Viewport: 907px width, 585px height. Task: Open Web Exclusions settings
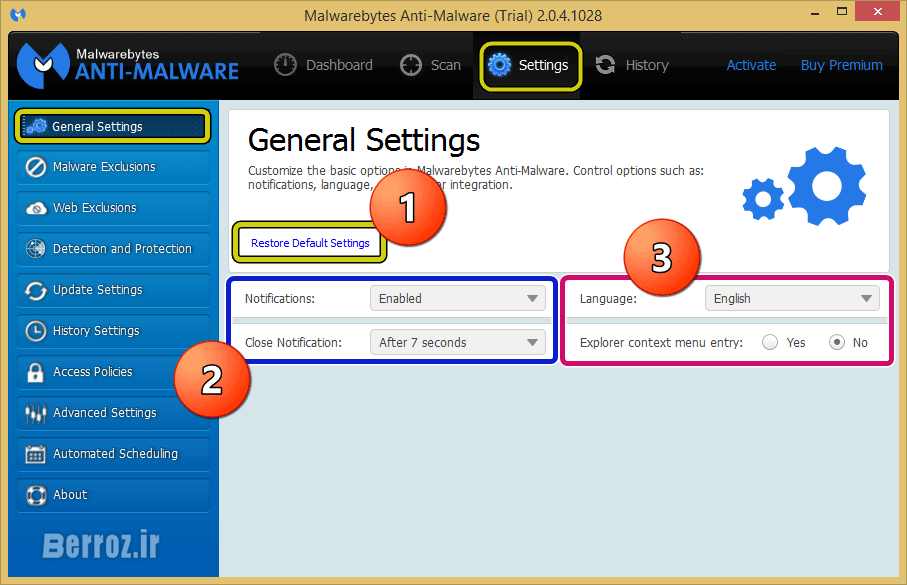coord(113,208)
